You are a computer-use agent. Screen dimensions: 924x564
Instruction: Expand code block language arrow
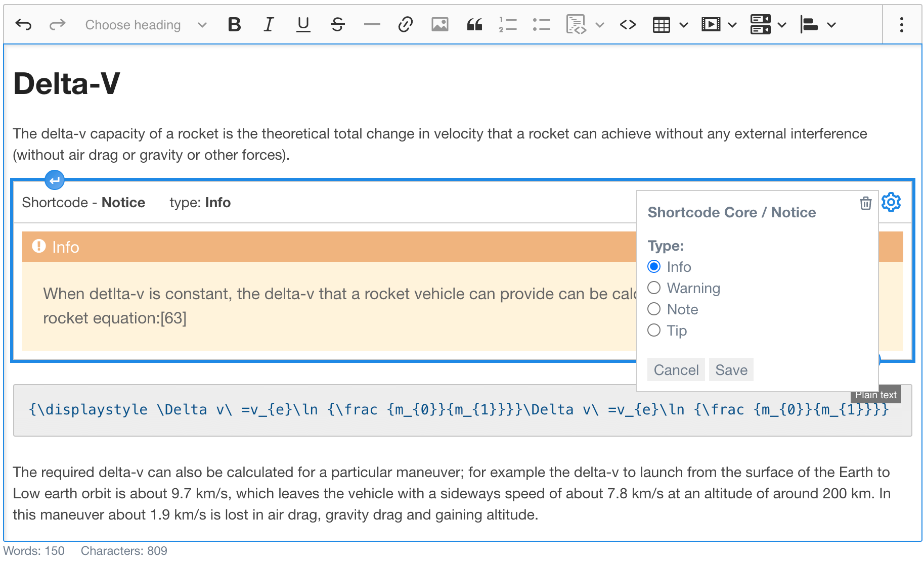600,24
